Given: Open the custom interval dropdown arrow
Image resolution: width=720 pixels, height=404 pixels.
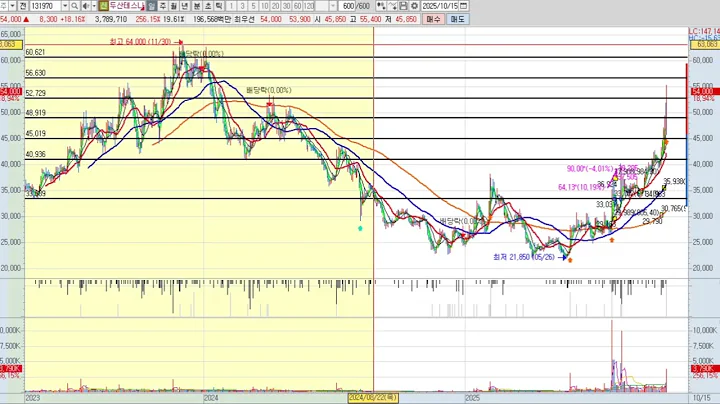Looking at the screenshot, I should pos(333,6).
